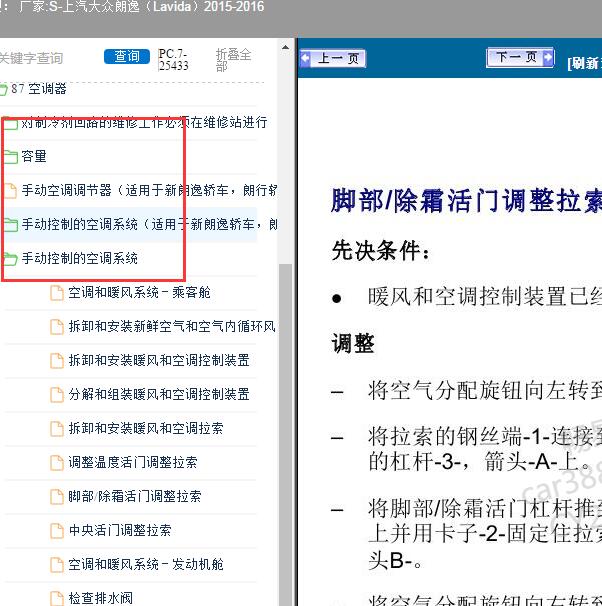Open 拆卸和安装暖风和空调拉索 page
Screen dimensions: 602x606
(146, 428)
